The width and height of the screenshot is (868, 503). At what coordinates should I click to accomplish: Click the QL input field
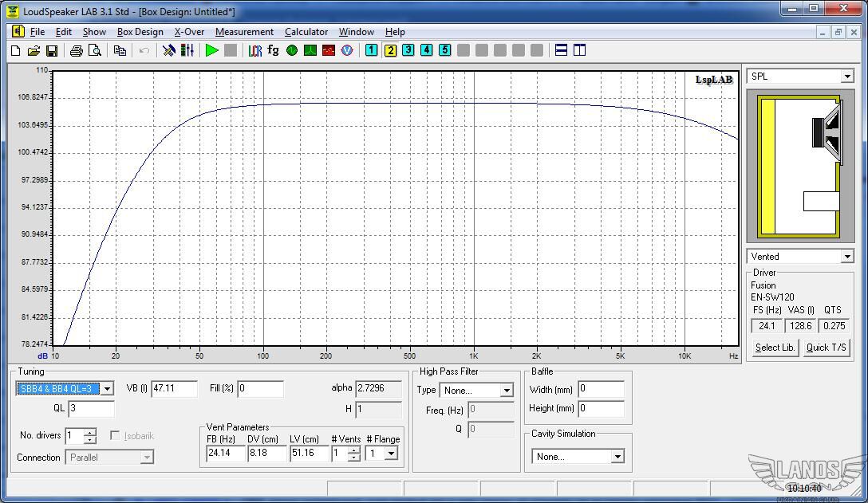[91, 408]
